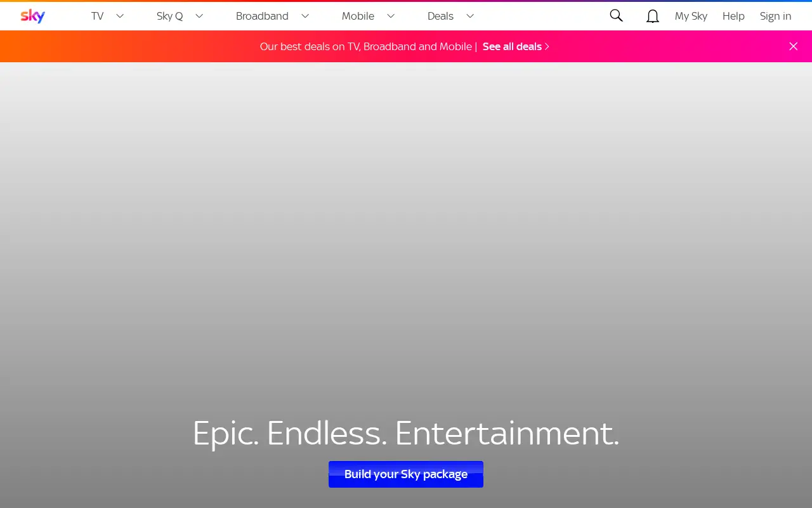Open the Sky Q menu item
Screen dimensions: 812x508
[170, 16]
